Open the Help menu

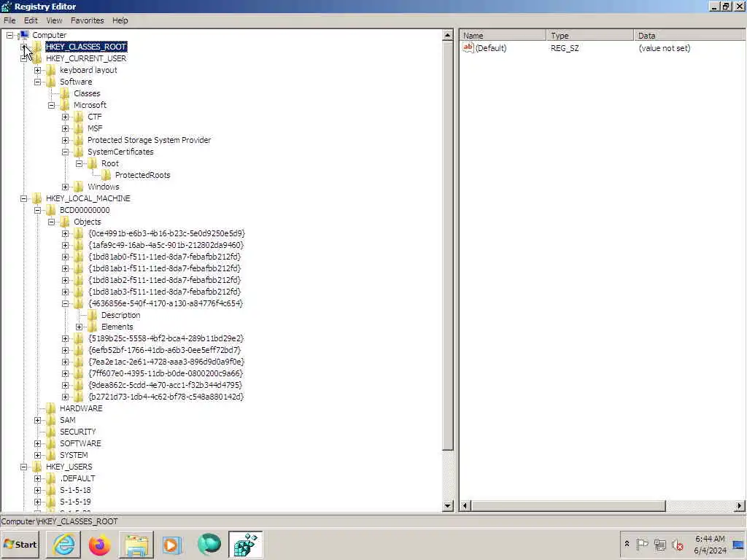point(120,20)
